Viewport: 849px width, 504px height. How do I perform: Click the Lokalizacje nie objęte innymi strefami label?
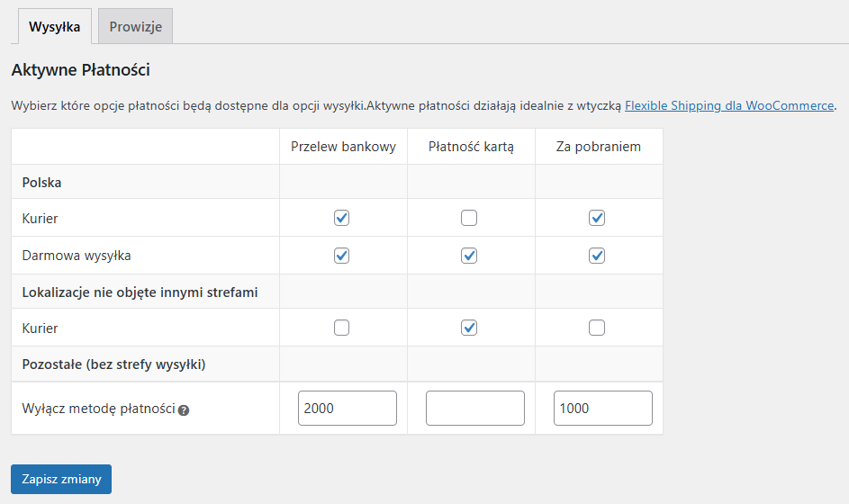pos(140,292)
